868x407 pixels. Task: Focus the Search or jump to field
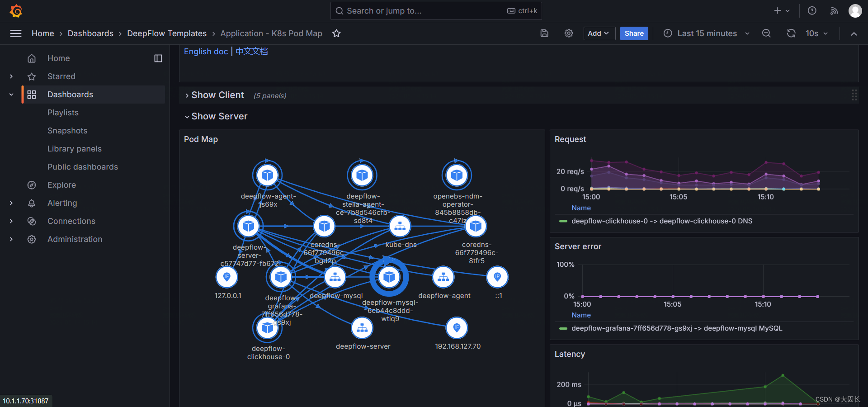coord(436,11)
